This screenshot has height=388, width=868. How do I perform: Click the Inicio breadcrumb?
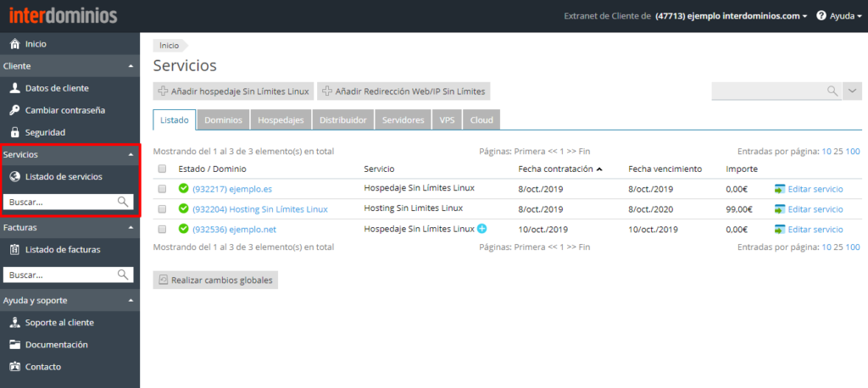pyautogui.click(x=170, y=46)
